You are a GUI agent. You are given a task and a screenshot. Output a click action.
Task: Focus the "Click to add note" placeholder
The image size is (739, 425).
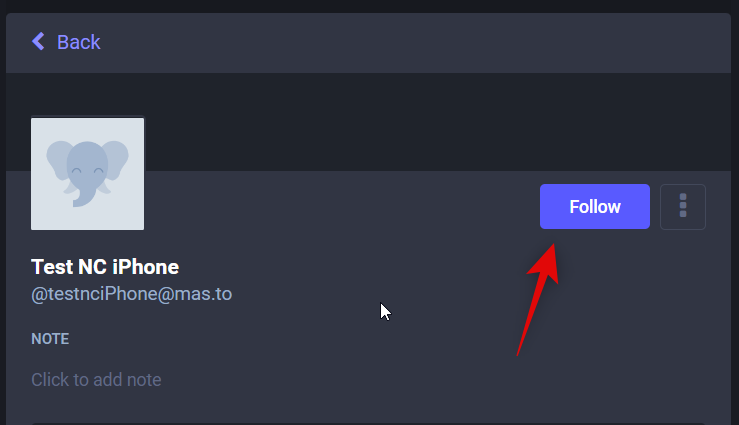tap(96, 380)
